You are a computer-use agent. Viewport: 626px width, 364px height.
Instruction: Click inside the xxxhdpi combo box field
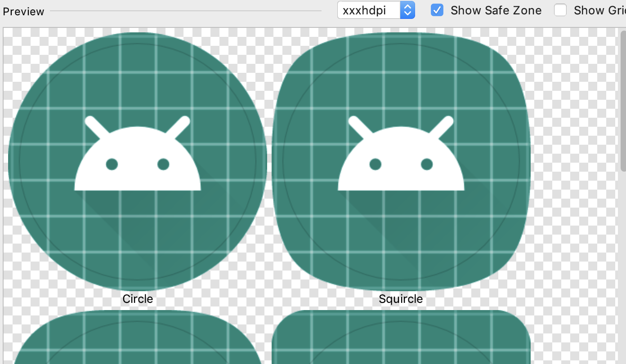coord(369,10)
